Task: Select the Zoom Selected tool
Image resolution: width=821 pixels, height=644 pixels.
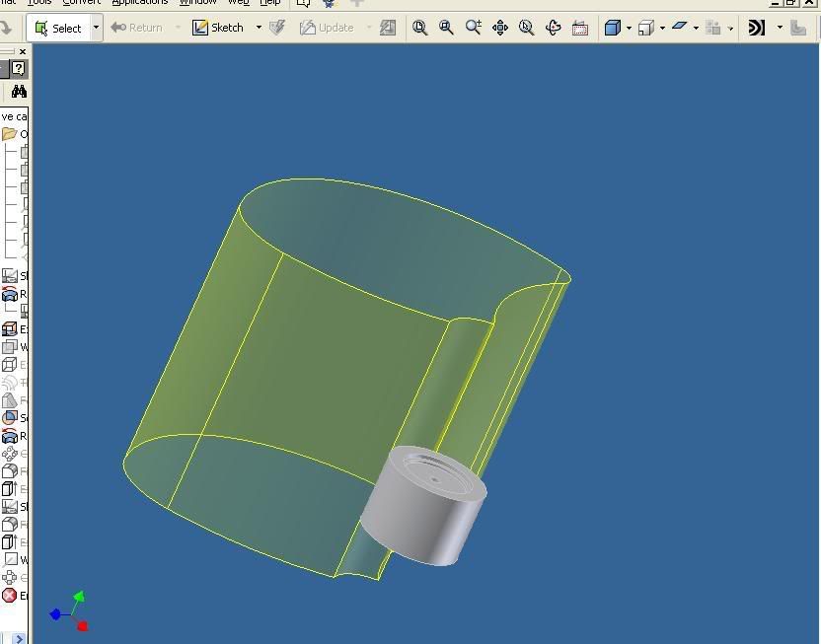Action: (526, 28)
